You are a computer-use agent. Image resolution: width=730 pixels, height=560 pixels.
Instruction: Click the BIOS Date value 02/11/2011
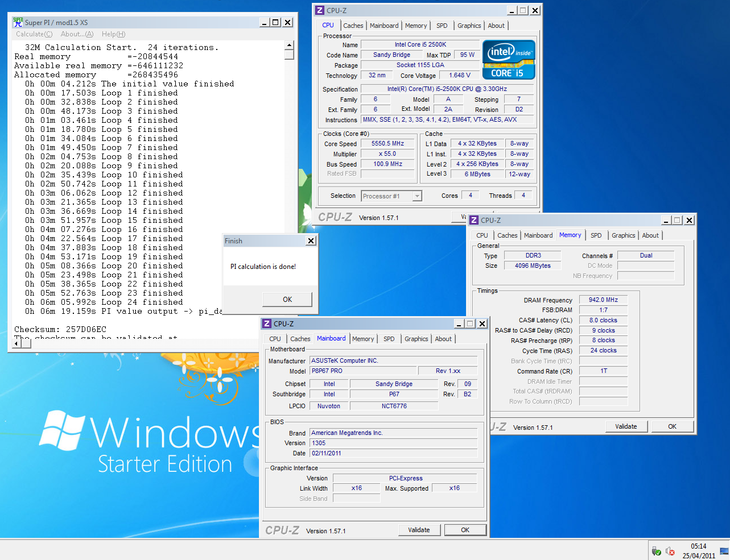(393, 454)
